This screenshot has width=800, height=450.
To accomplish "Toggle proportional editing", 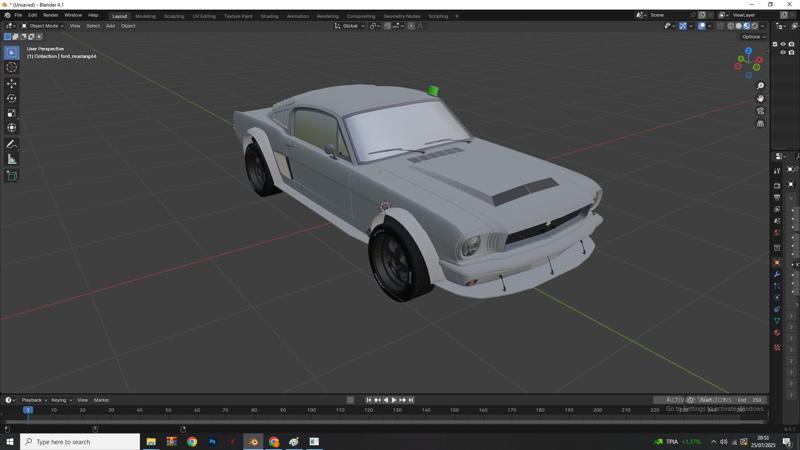I will pos(411,26).
